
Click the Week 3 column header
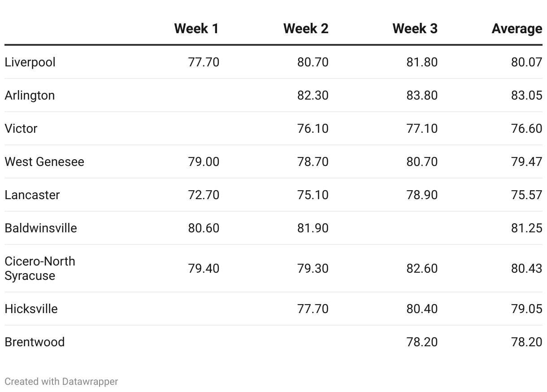pos(415,29)
